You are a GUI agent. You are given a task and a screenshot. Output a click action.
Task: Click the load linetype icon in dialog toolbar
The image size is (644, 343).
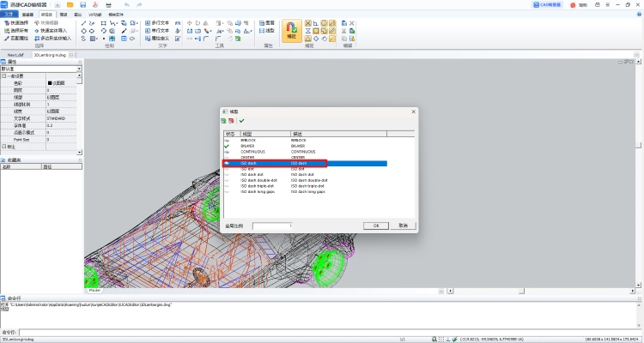pos(224,120)
